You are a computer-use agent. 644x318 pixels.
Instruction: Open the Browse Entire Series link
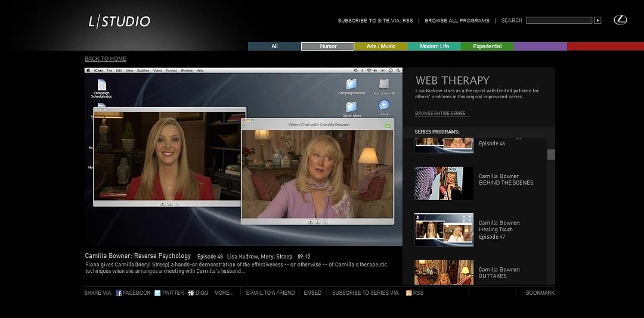pos(441,114)
